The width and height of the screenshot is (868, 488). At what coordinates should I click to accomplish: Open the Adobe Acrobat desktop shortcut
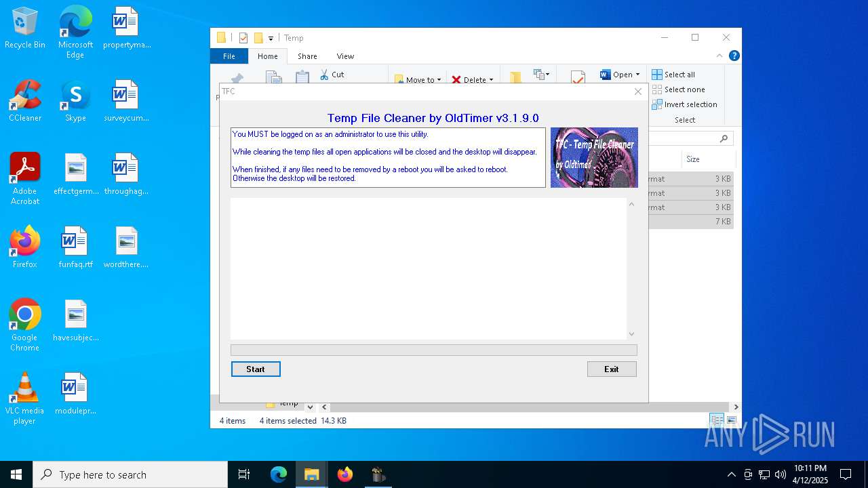pyautogui.click(x=25, y=179)
